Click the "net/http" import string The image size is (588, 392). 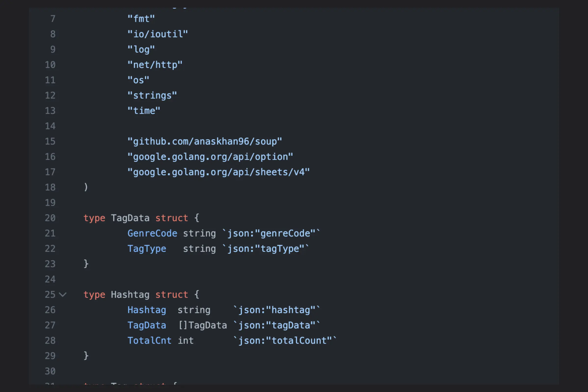click(155, 65)
